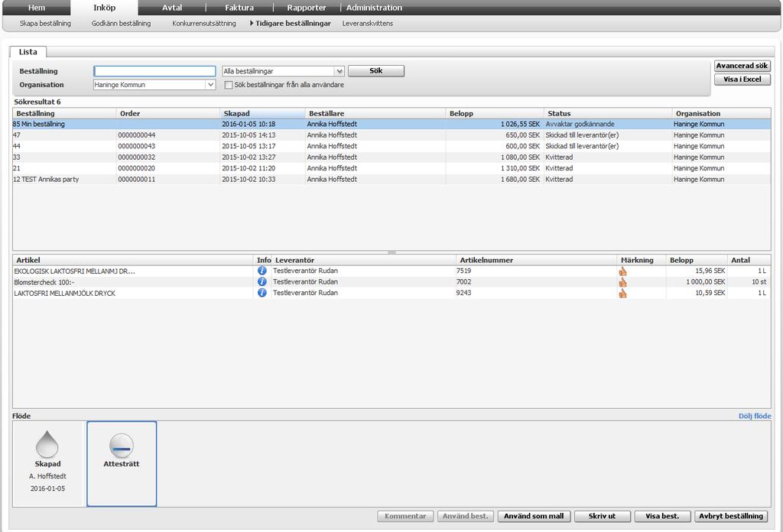Image resolution: width=783 pixels, height=532 pixels.
Task: Select order row with order 0000000020
Action: 391,168
